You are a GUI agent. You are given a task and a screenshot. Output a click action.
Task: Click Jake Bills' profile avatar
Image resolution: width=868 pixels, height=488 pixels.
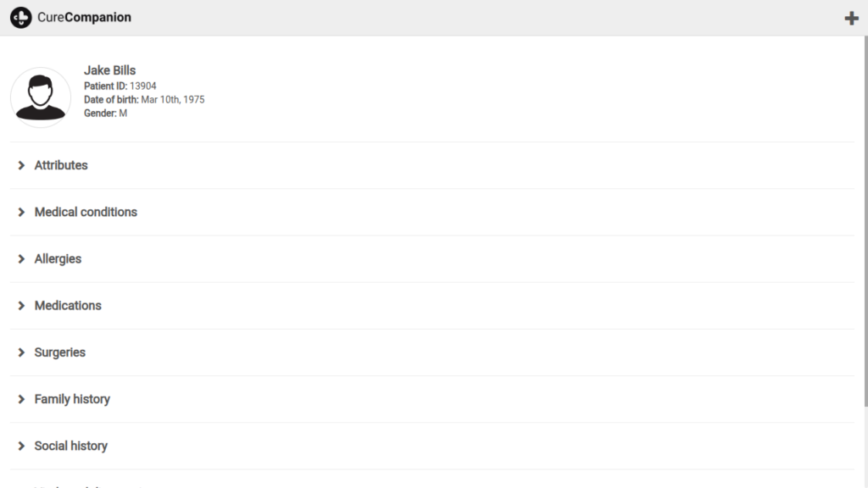pyautogui.click(x=41, y=97)
